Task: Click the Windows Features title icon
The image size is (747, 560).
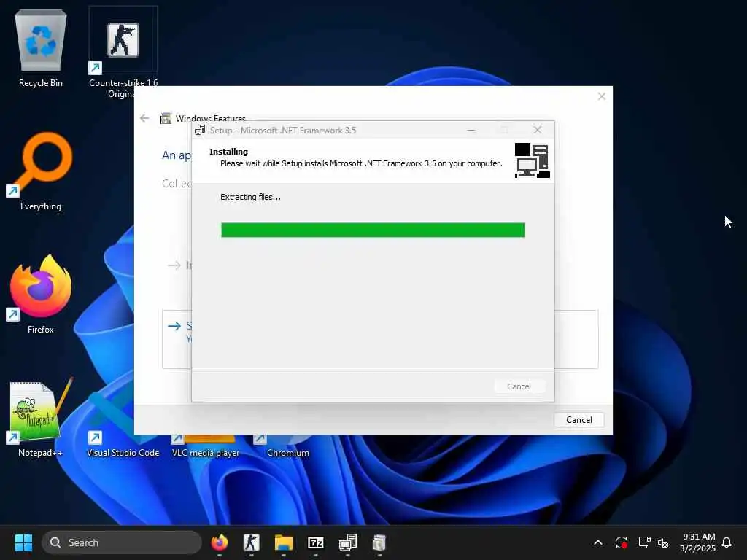Action: [x=166, y=119]
